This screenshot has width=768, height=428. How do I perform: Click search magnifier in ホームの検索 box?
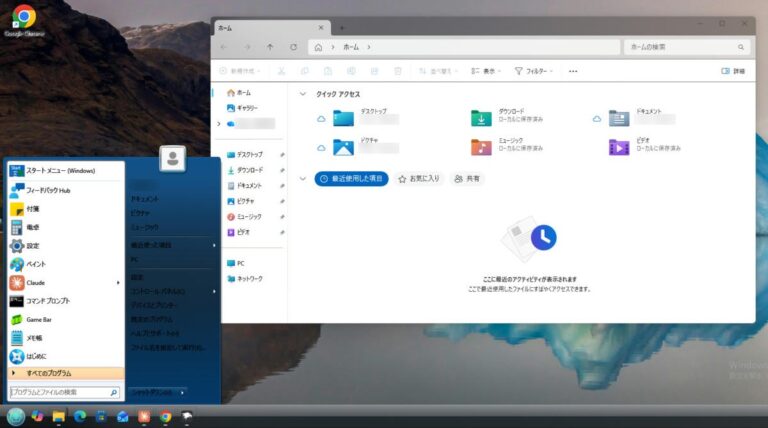741,47
